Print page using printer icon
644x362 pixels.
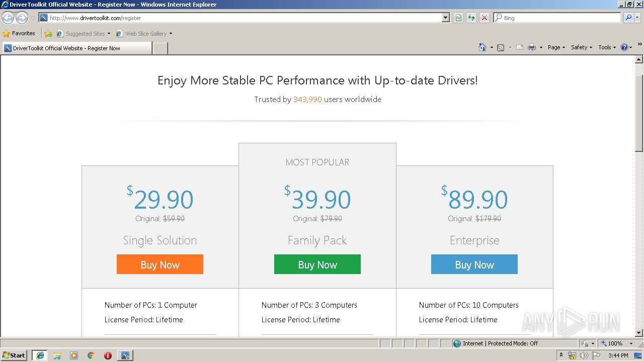tap(532, 47)
